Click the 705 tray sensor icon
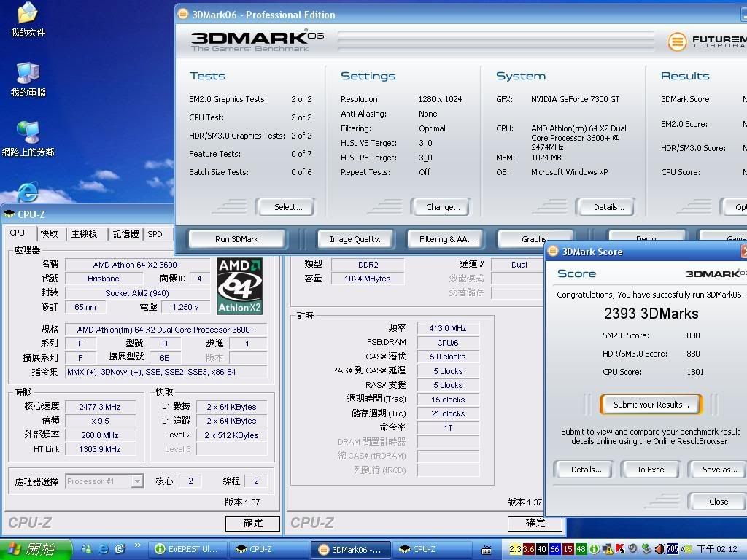Screen dimensions: 747x560 click(x=672, y=549)
